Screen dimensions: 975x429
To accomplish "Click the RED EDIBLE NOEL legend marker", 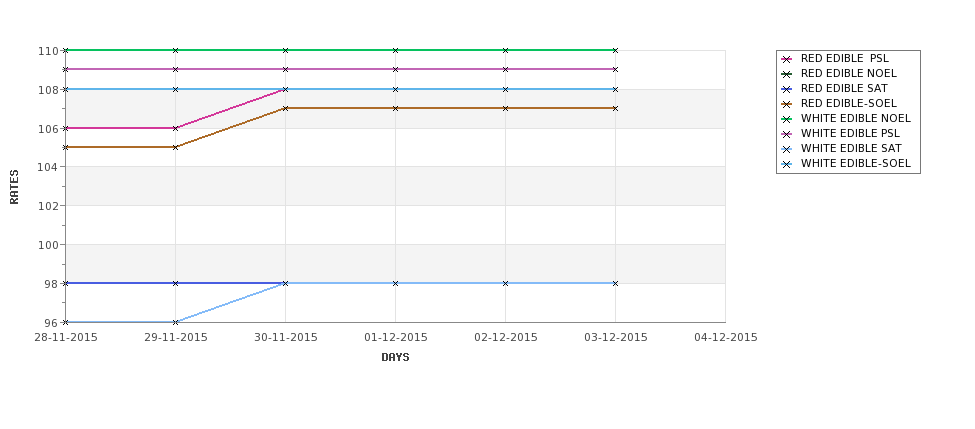I will point(787,74).
